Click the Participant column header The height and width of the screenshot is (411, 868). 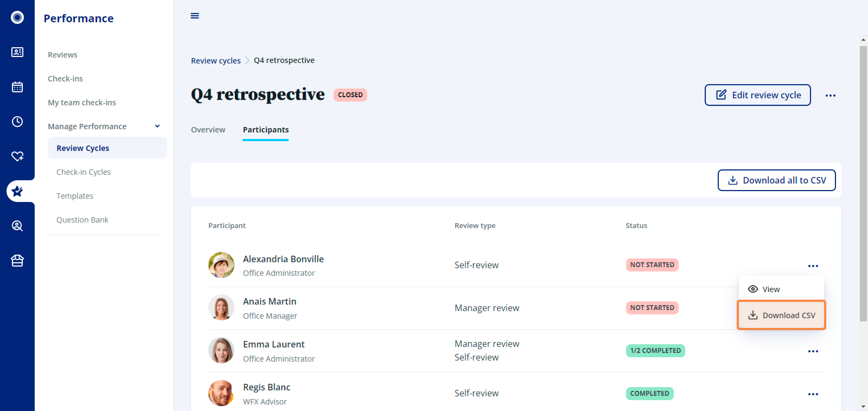click(227, 226)
